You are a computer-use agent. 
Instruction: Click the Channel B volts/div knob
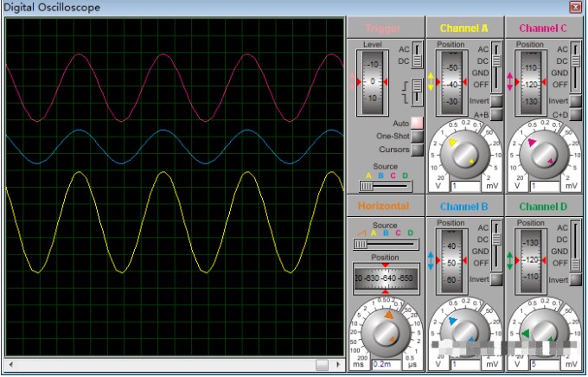pos(464,332)
